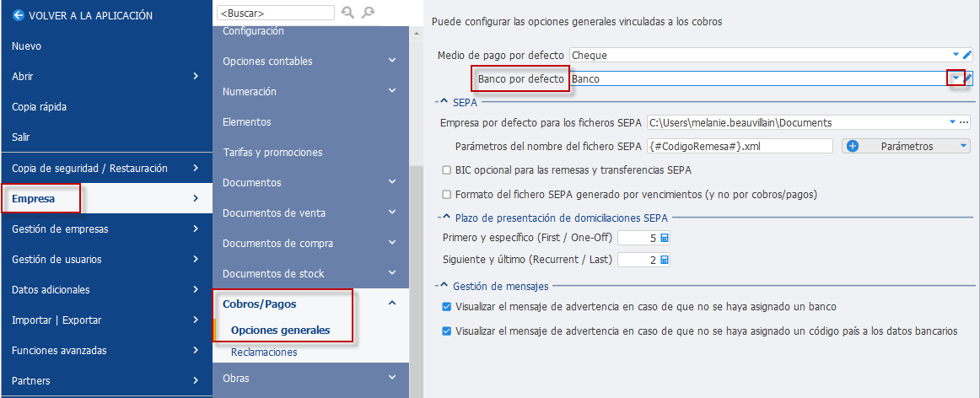Click the Parámetros button

coord(907,146)
